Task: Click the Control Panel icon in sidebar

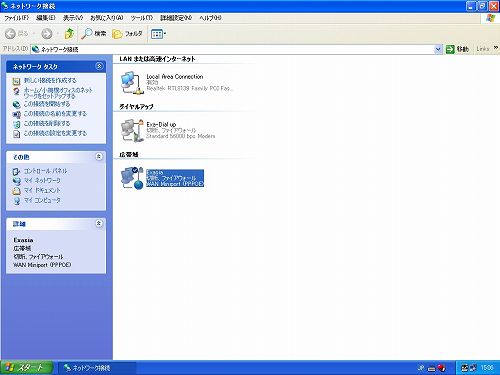Action: pyautogui.click(x=16, y=171)
